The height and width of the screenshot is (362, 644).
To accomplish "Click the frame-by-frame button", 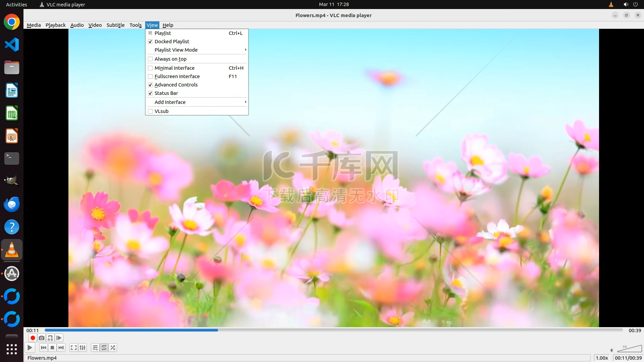I will tap(59, 338).
